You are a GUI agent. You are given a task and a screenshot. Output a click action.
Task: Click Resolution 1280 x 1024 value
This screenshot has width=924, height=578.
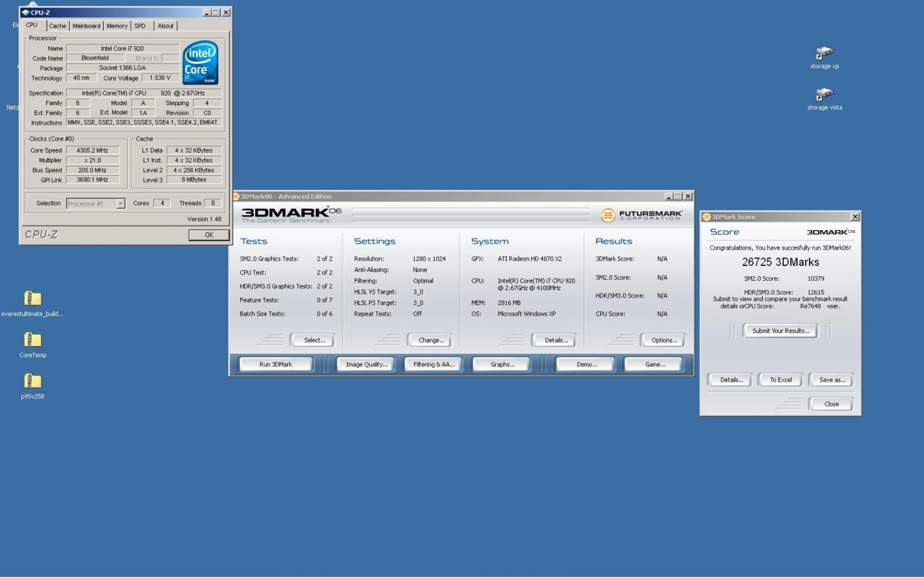point(429,259)
